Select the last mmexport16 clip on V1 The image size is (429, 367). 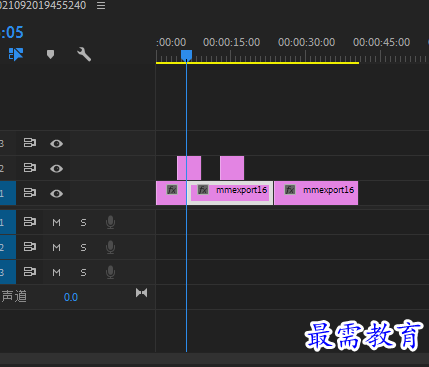316,193
